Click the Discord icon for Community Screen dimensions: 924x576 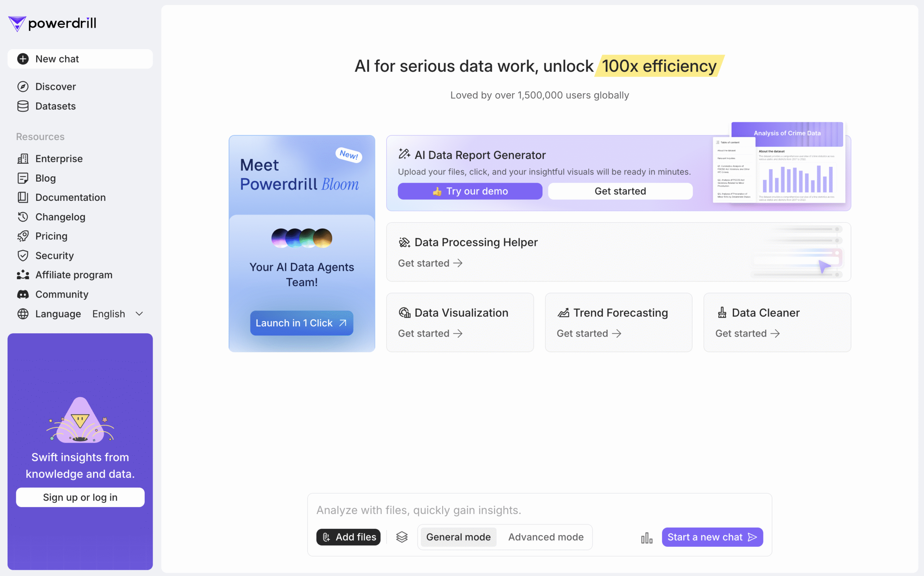(x=23, y=294)
